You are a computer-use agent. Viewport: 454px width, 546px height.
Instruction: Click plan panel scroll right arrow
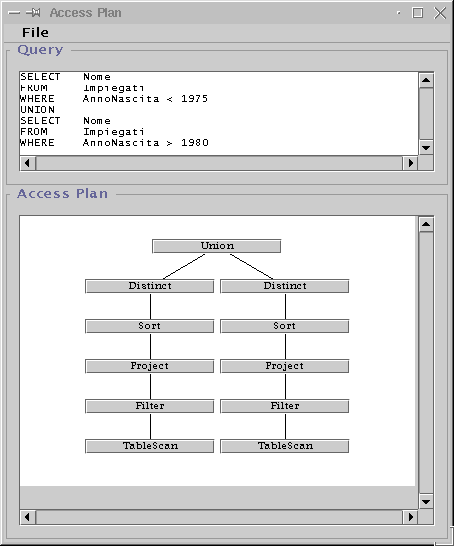coord(410,517)
